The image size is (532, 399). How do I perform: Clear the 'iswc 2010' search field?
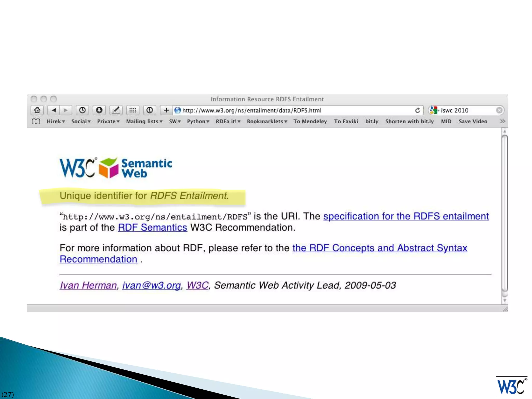point(499,110)
